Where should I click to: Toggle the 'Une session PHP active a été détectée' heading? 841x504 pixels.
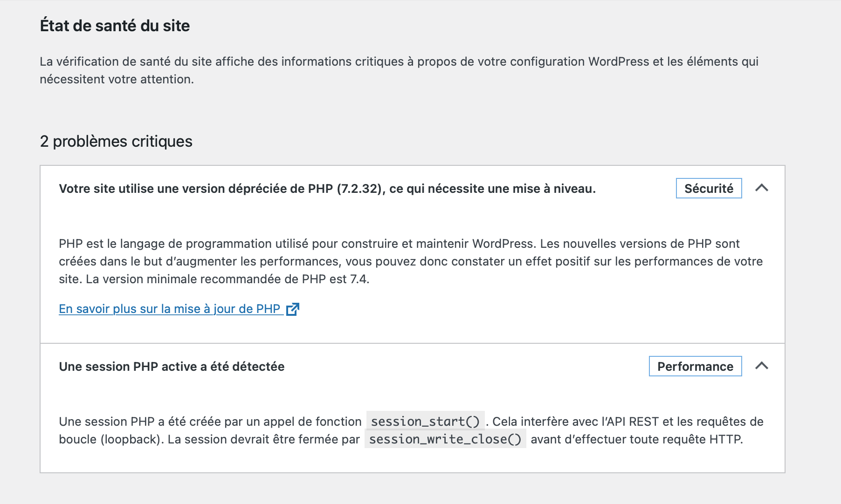tap(172, 367)
